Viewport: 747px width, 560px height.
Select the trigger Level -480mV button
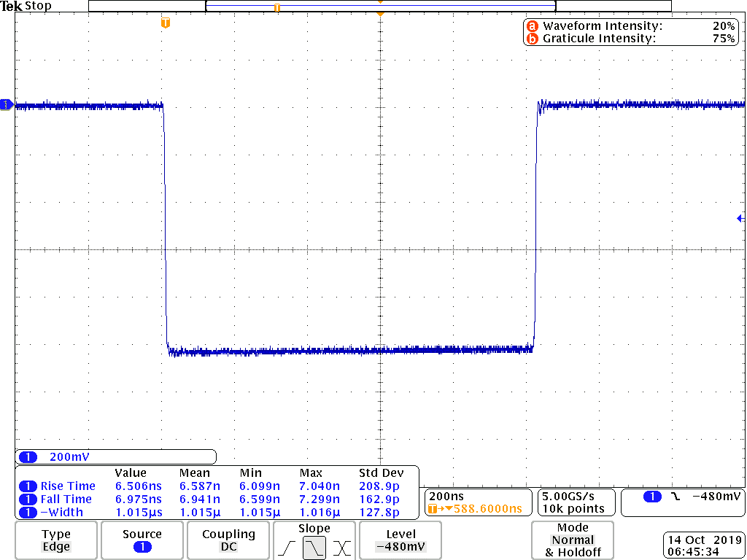click(x=400, y=540)
